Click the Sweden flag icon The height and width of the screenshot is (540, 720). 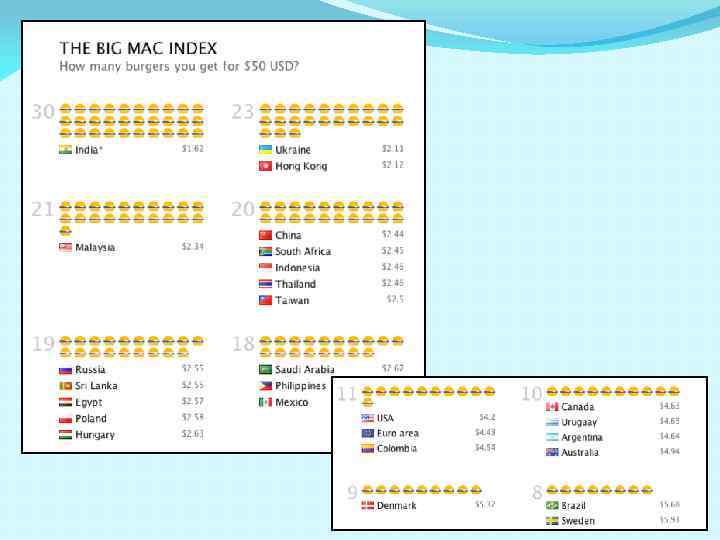[x=552, y=521]
